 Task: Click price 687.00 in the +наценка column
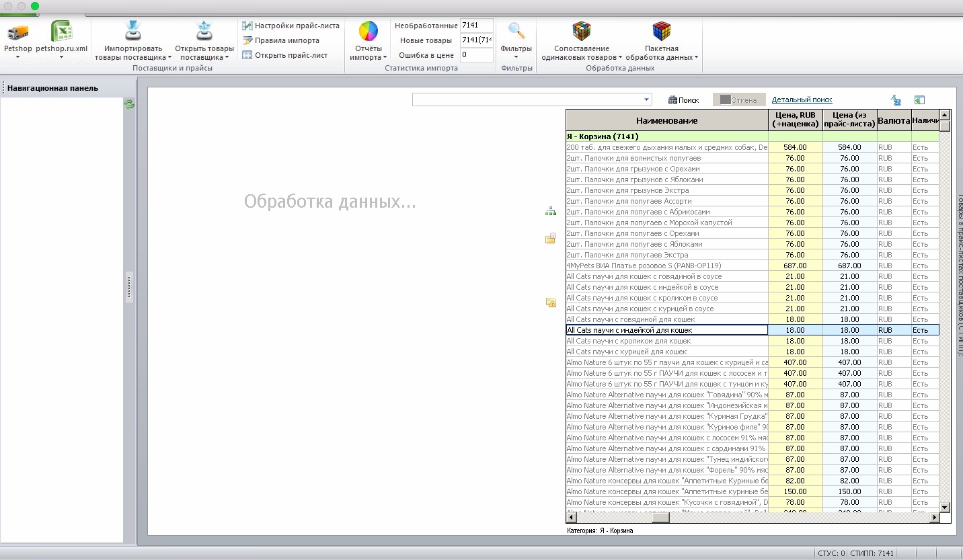[796, 266]
